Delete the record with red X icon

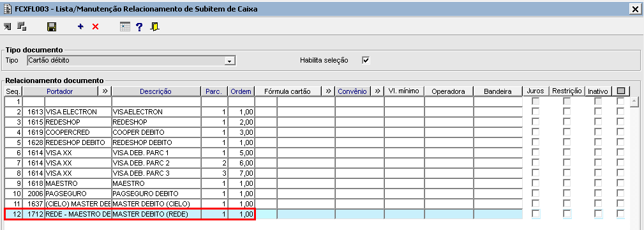pos(95,27)
